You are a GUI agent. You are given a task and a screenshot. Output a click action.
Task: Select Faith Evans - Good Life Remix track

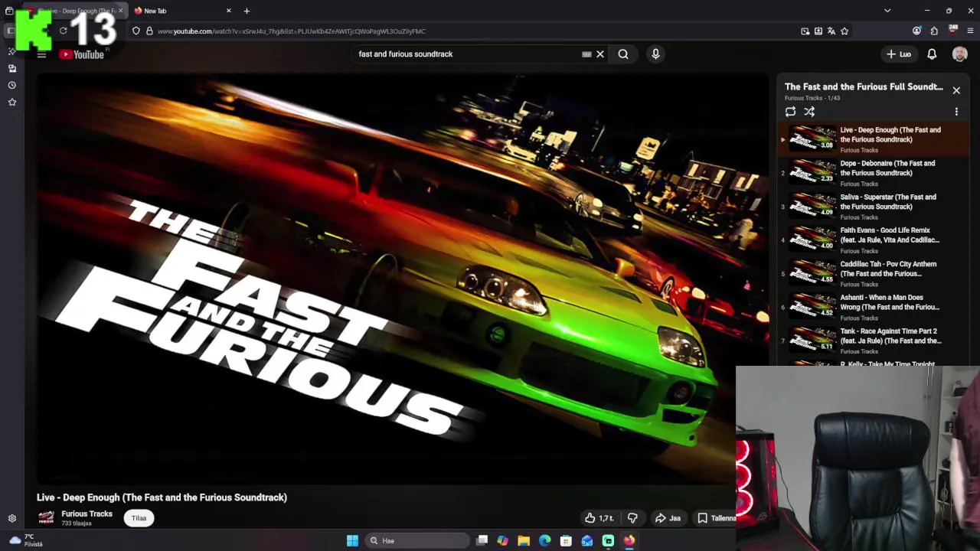click(873, 240)
